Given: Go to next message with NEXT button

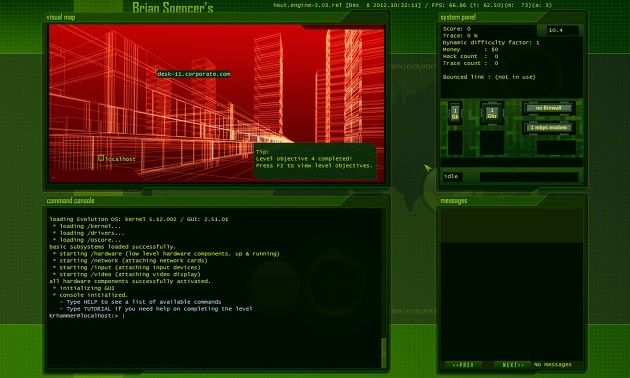Looking at the screenshot, I should click(x=513, y=365).
